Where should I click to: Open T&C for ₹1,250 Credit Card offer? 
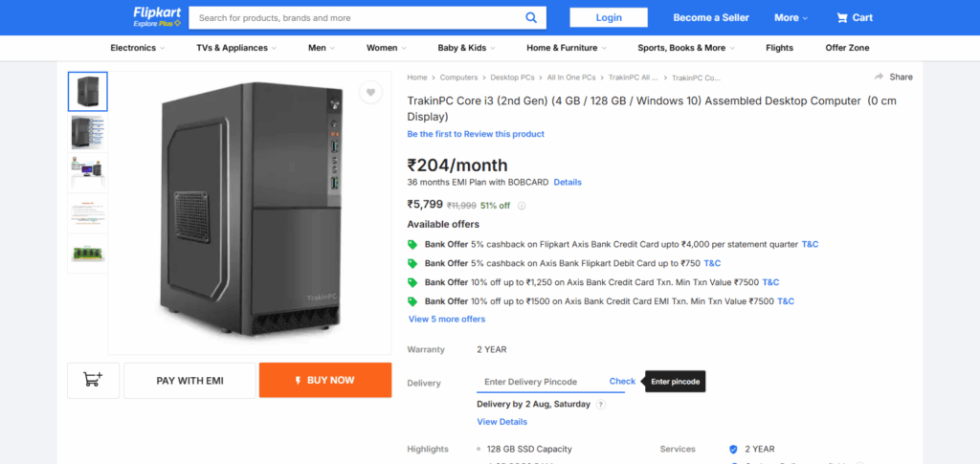(770, 282)
